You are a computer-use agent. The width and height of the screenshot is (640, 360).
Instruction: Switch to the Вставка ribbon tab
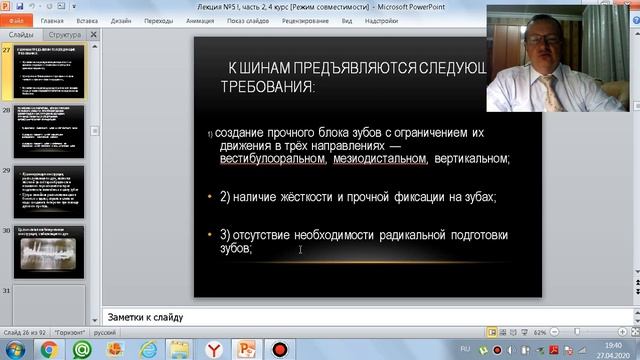click(x=87, y=21)
